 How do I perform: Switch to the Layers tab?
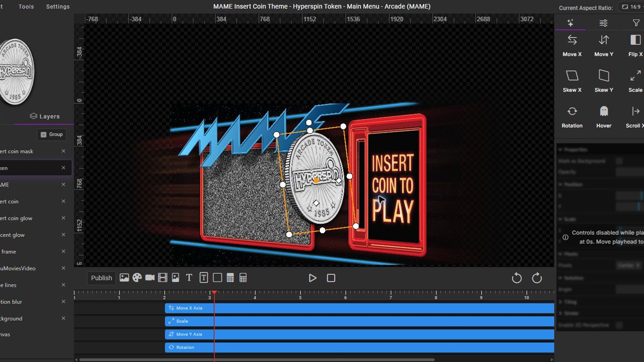coord(45,116)
